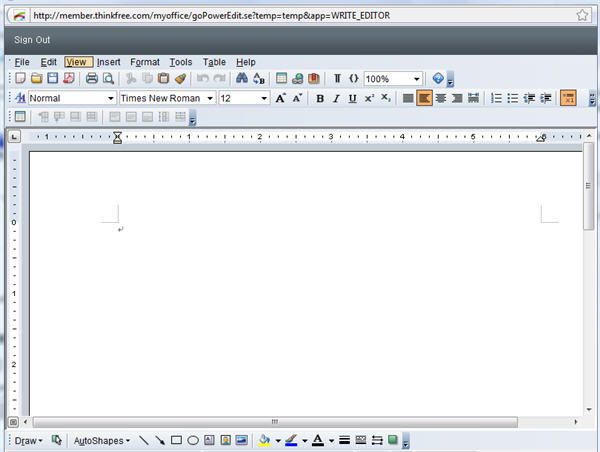Click the Paste clipboard icon
The width and height of the screenshot is (600, 452).
pos(164,79)
